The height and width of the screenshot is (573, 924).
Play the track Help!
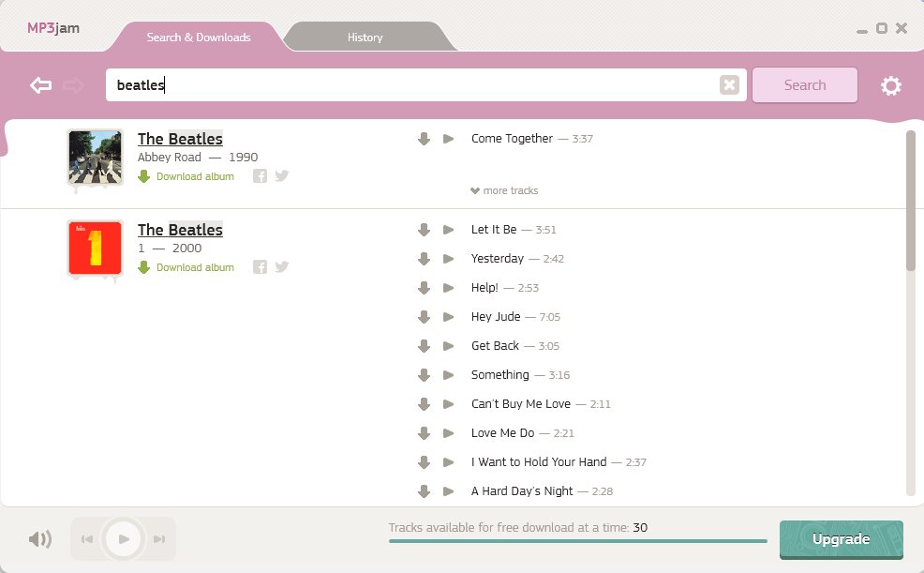[x=449, y=288]
